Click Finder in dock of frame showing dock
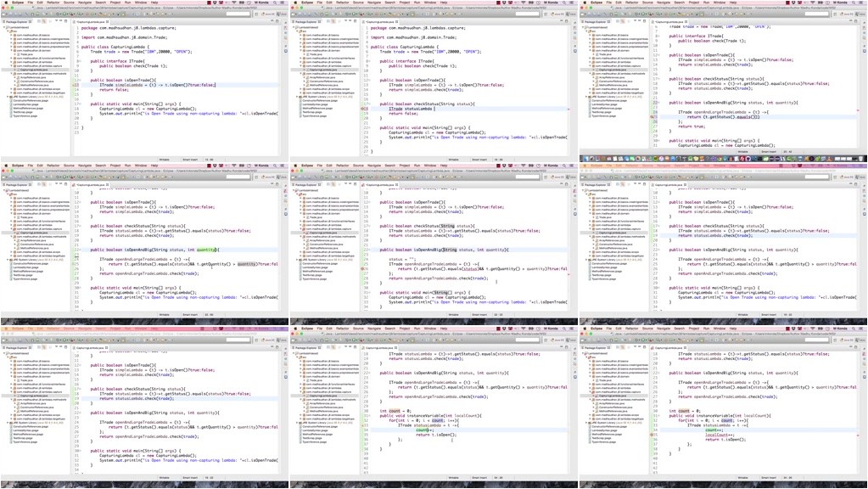868x489 pixels. point(585,159)
